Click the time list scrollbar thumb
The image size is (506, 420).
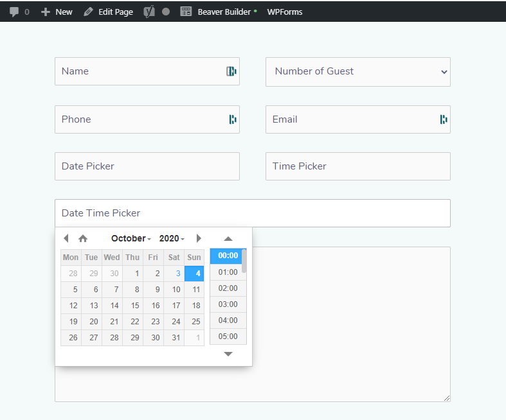coord(244,261)
